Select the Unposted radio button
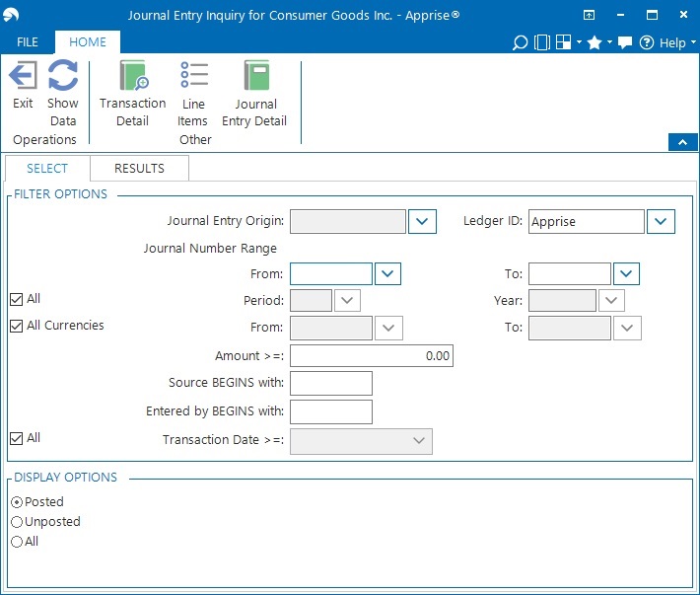 click(17, 522)
